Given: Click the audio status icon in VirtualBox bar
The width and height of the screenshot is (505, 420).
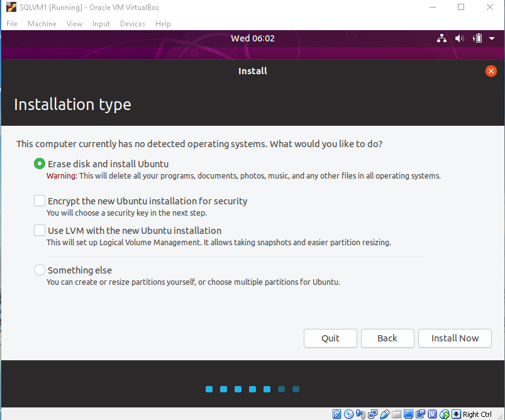Looking at the screenshot, I should point(360,414).
